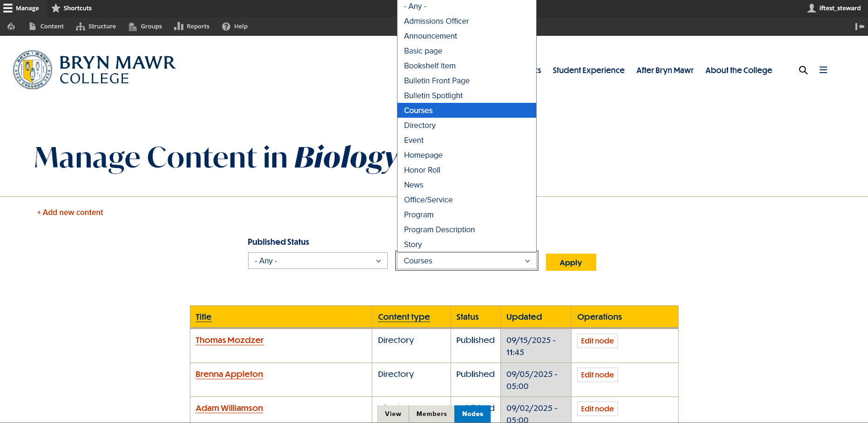868x423 pixels.
Task: Collapse the admin toolbar with the arrow icon
Action: [859, 27]
